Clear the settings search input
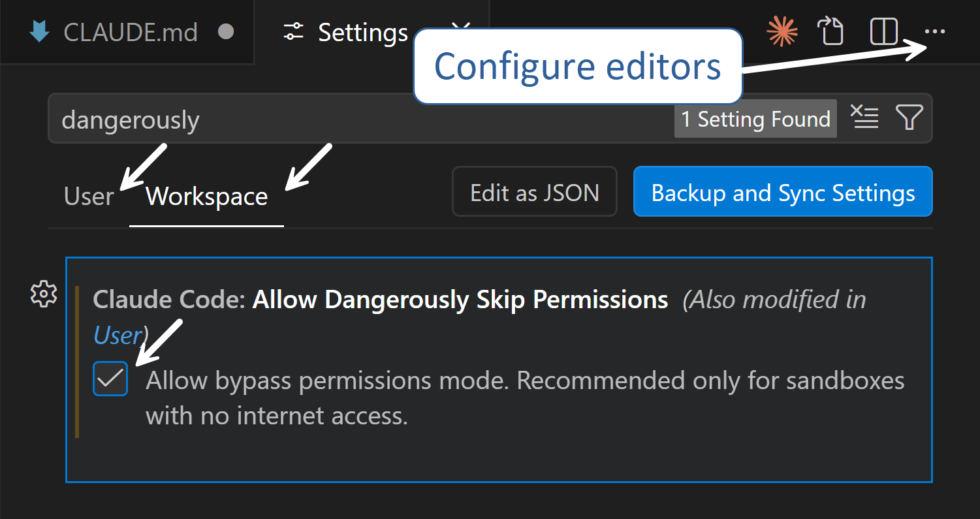The image size is (980, 519). click(865, 118)
